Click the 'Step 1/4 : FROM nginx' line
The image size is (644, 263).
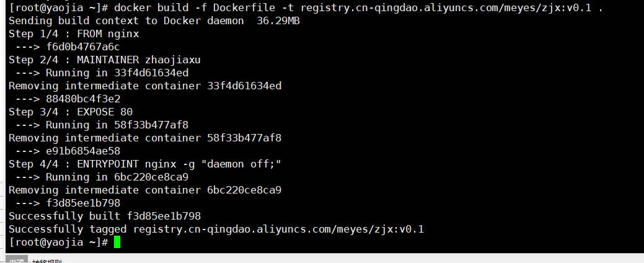tap(74, 33)
